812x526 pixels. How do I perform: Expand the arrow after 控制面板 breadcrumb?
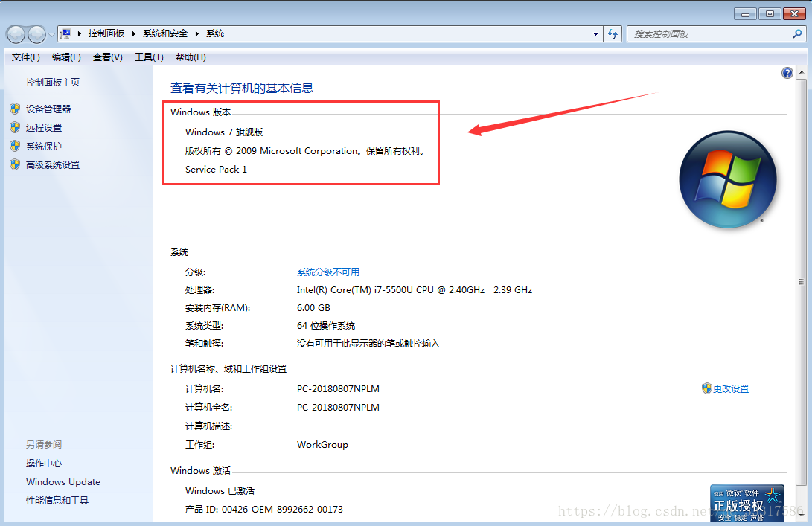(134, 33)
